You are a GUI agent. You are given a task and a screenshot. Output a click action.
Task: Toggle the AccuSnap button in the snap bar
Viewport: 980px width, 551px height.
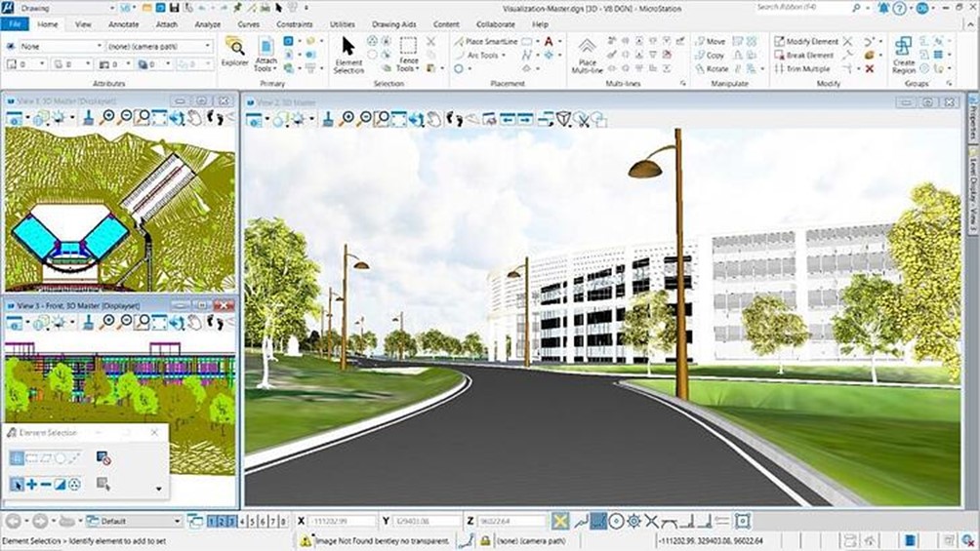[560, 522]
